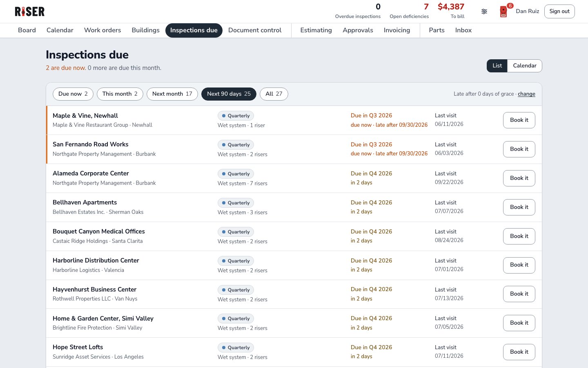Open the Hope Street Lofts building name
Screen dimensions: 588x368
78,347
